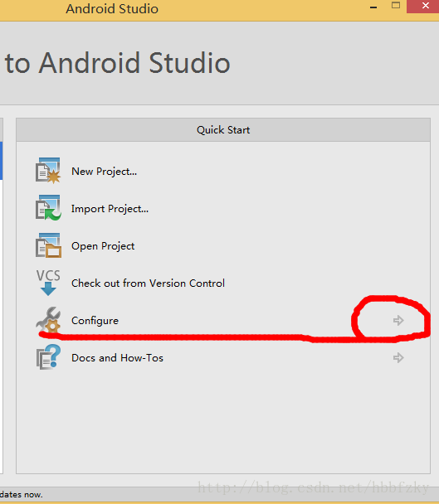Select Check out from Version Control

pyautogui.click(x=148, y=283)
